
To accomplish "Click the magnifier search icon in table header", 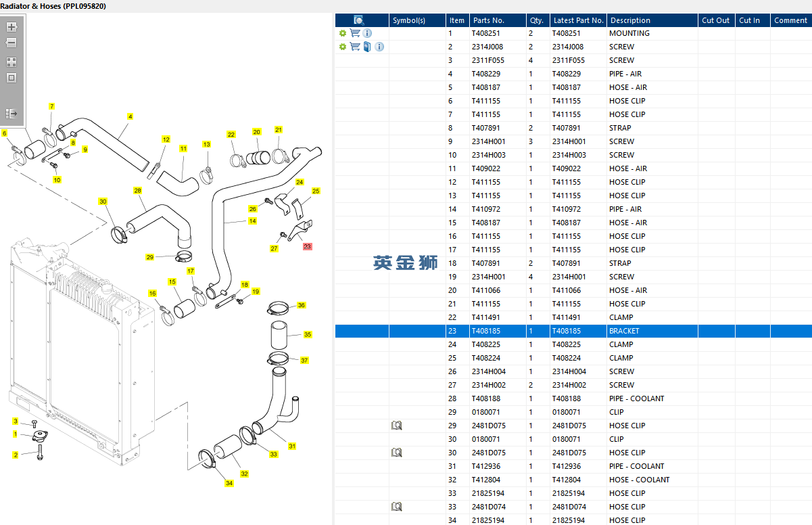I will (x=359, y=20).
